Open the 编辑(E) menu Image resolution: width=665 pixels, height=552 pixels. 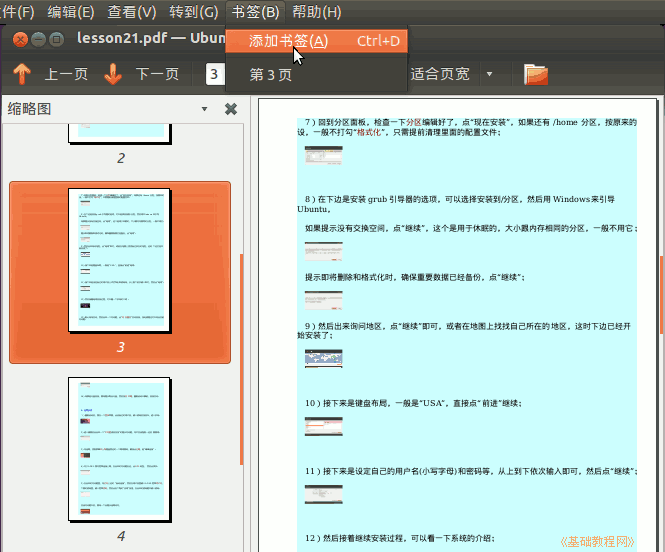click(x=71, y=12)
